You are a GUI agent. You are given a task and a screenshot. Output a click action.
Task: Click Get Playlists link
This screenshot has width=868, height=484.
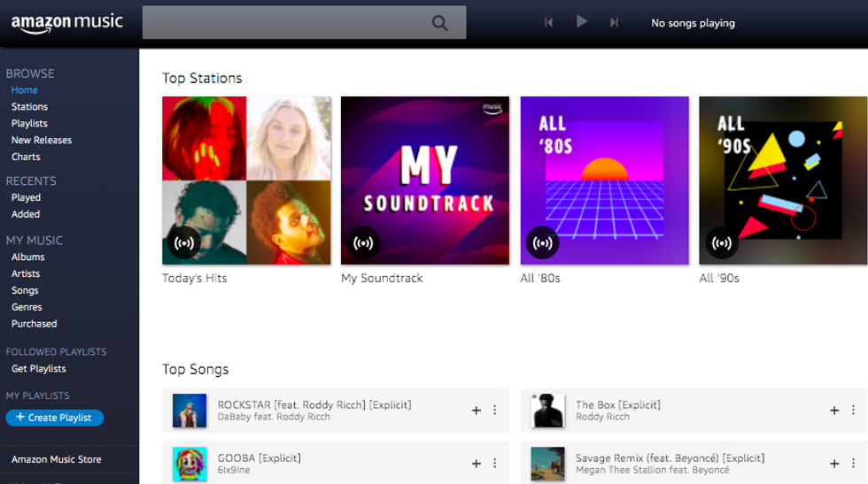point(38,368)
